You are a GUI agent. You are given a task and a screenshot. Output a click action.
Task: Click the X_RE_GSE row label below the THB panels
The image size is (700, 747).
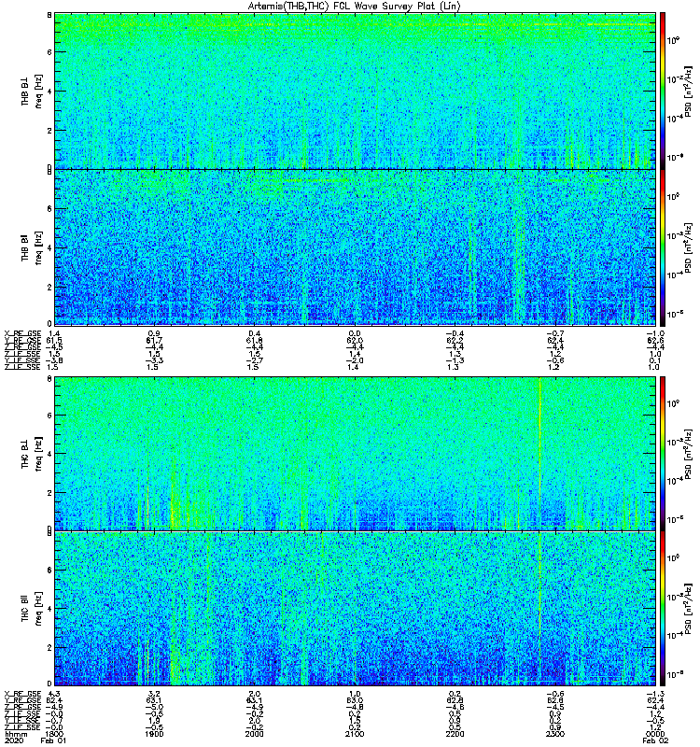click(22, 333)
